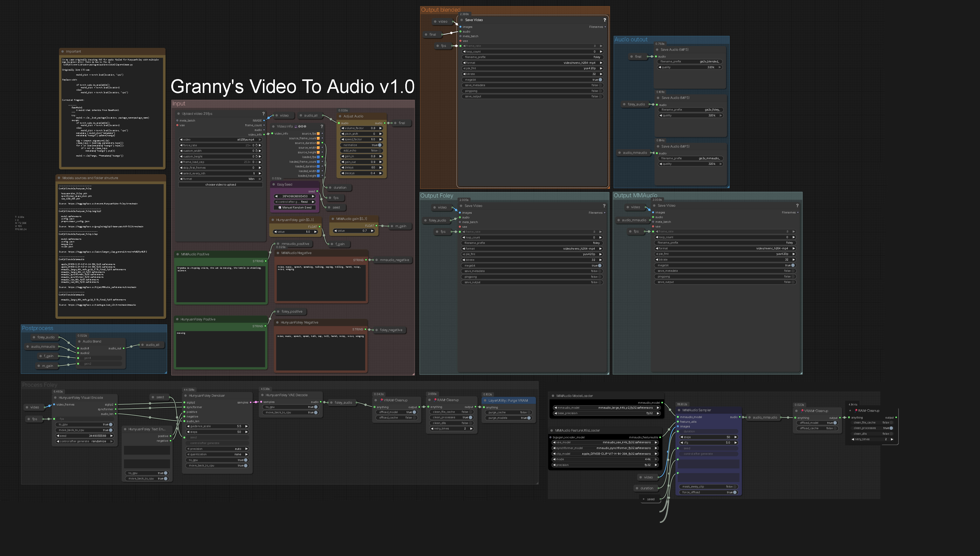Viewport: 980px width, 556px height.
Task: Open help on Upload video 25fps node
Action: 263,113
